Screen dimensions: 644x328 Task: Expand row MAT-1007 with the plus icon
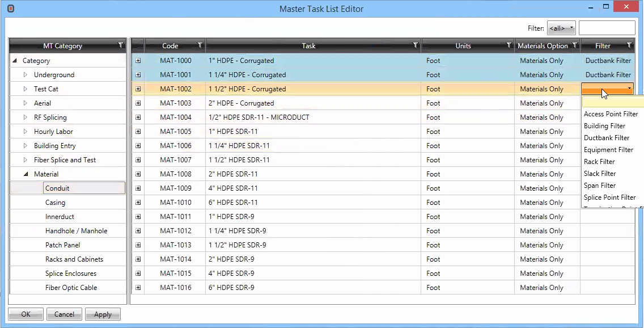(138, 160)
